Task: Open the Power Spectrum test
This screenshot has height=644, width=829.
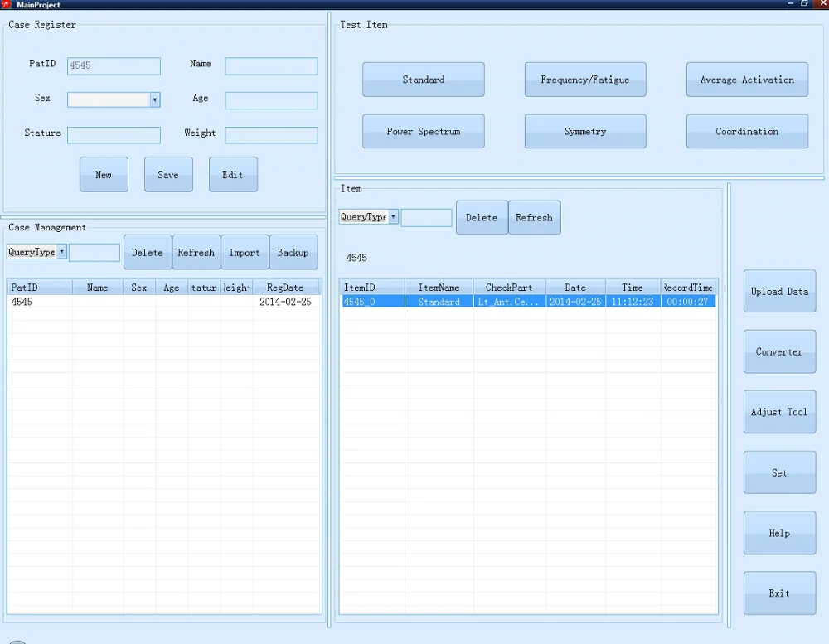Action: tap(423, 131)
